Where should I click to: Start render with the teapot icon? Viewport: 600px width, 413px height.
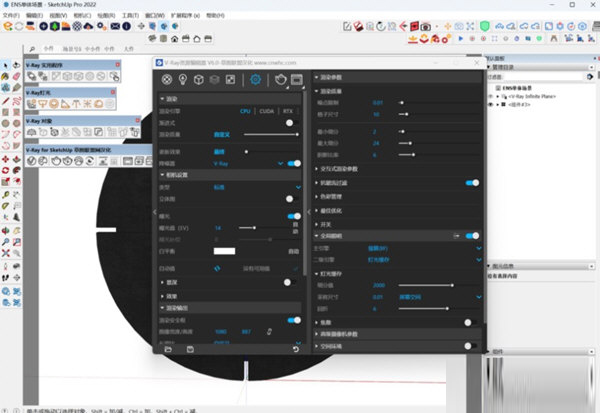pos(280,79)
